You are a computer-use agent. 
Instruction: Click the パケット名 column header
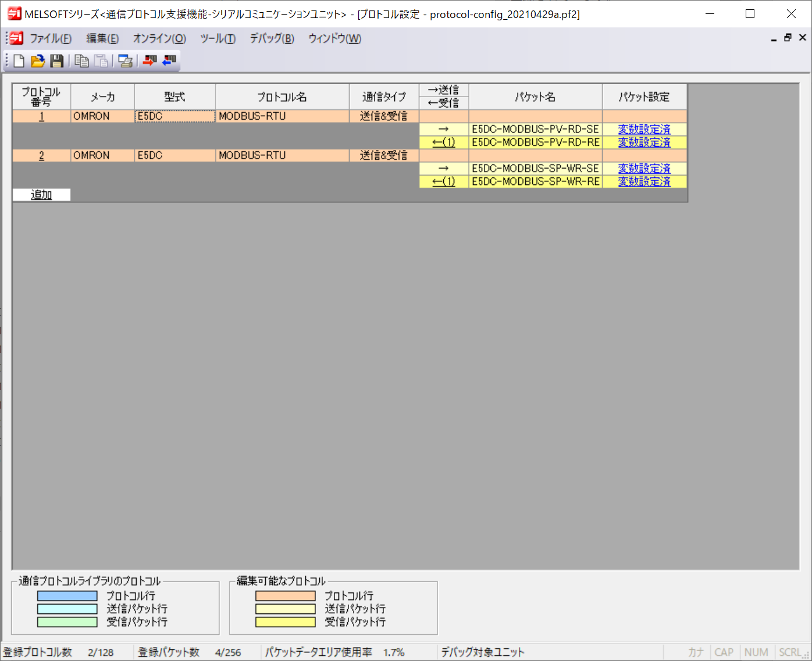pyautogui.click(x=535, y=97)
